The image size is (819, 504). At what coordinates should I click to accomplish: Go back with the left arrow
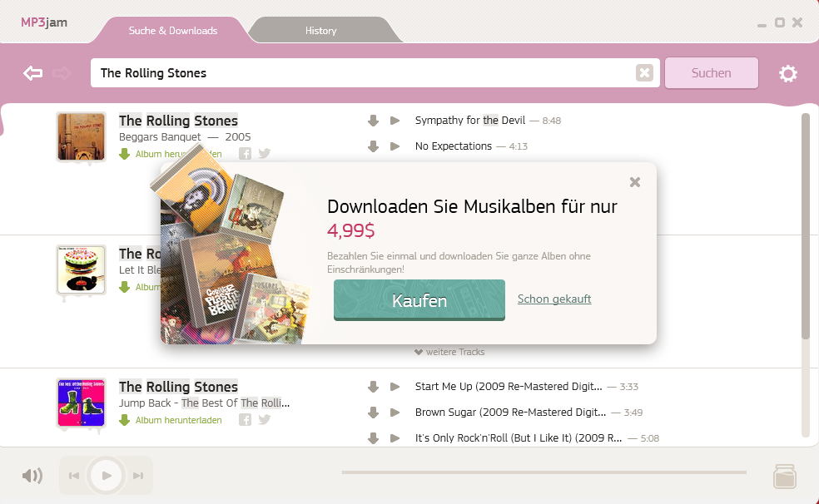[x=33, y=73]
